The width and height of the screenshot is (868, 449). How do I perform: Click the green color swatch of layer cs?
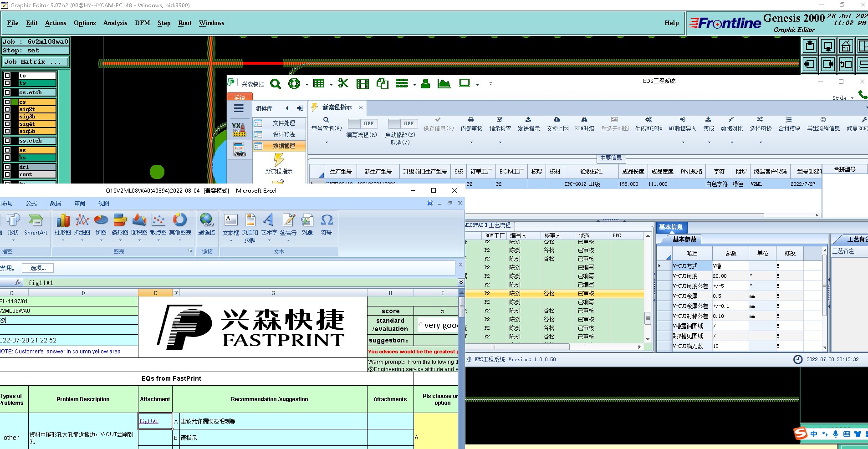click(x=15, y=102)
